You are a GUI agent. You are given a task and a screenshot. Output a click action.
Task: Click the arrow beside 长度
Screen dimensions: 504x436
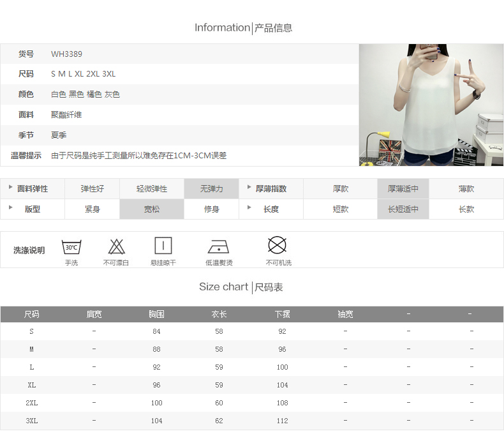249,207
